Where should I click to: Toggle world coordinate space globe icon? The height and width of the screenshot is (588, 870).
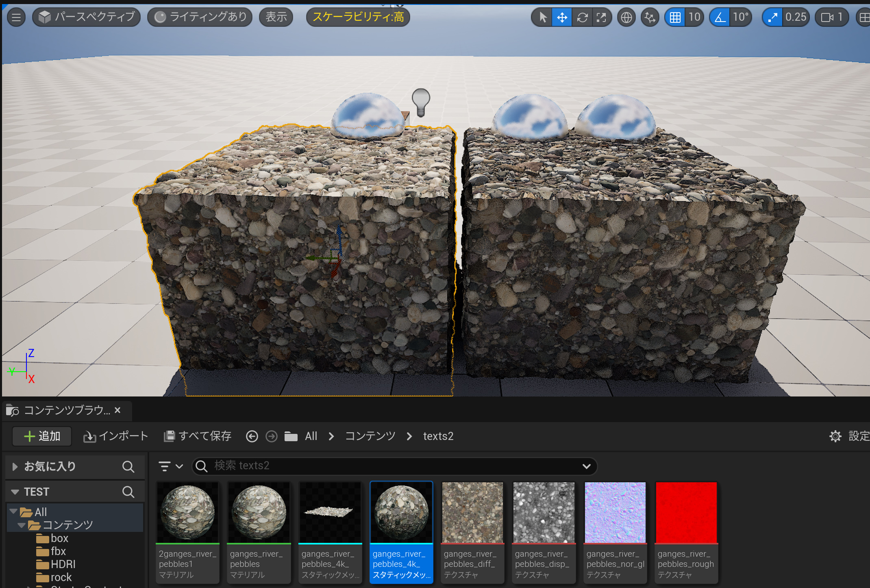[626, 17]
